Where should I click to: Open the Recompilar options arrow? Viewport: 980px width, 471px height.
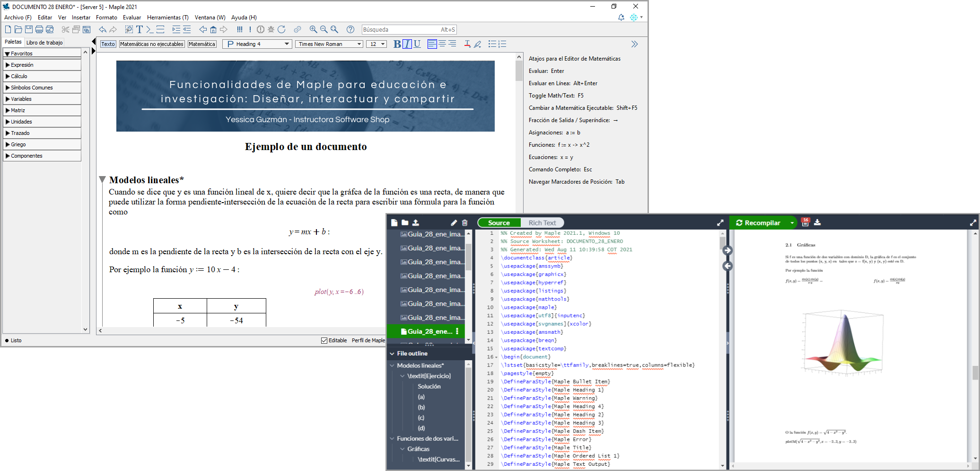792,222
